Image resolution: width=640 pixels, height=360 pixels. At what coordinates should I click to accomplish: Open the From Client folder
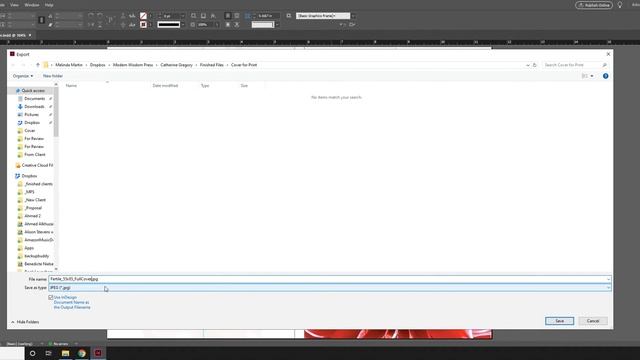[35, 155]
